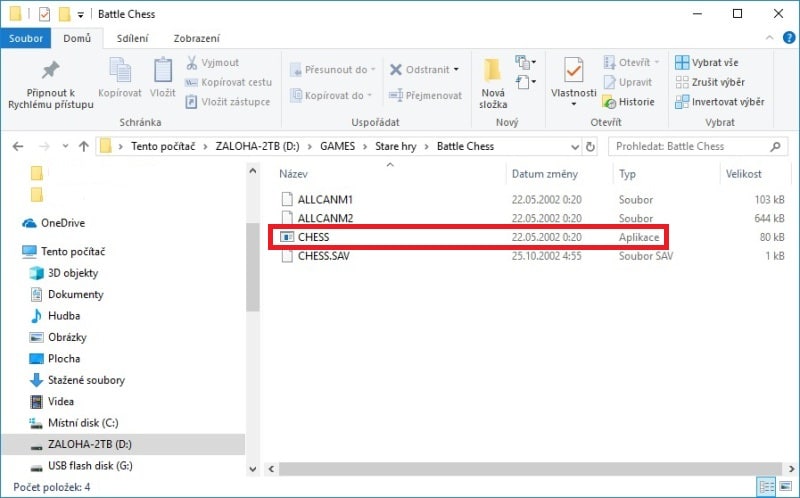The height and width of the screenshot is (498, 800).
Task: Go back with the left arrow
Action: [x=18, y=146]
